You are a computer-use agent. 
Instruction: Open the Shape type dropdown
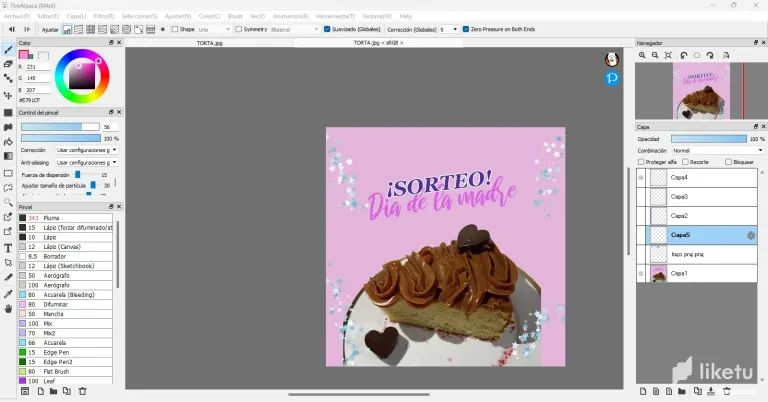[214, 29]
